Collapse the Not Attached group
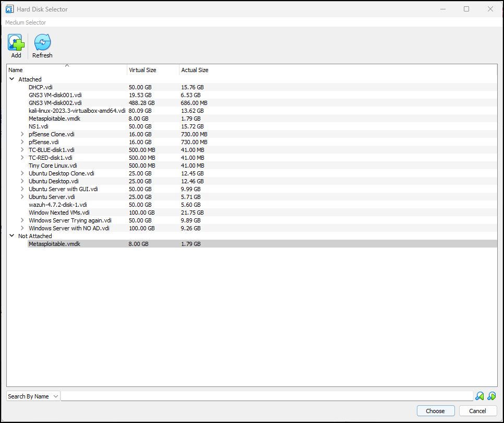 (x=12, y=236)
